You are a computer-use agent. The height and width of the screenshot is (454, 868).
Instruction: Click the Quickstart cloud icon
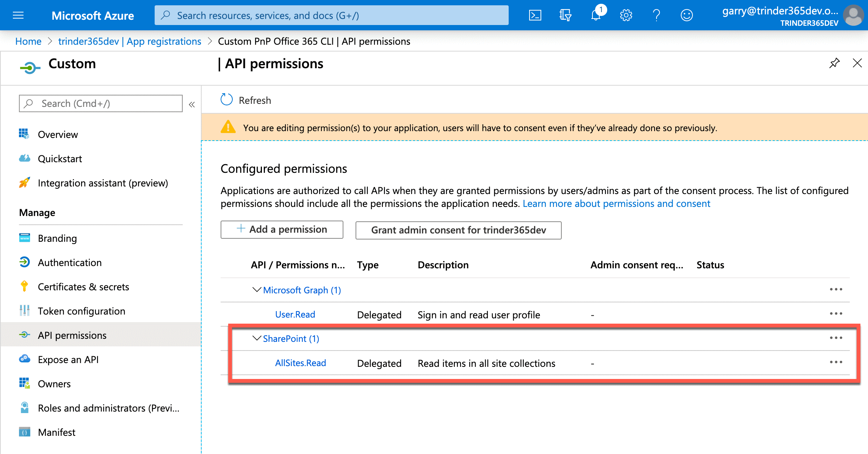pos(24,158)
